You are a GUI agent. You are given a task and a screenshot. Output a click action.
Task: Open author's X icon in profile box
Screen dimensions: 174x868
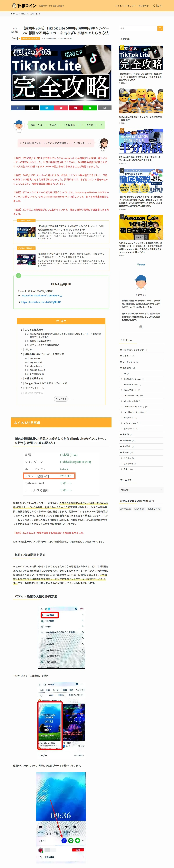click(141, 327)
